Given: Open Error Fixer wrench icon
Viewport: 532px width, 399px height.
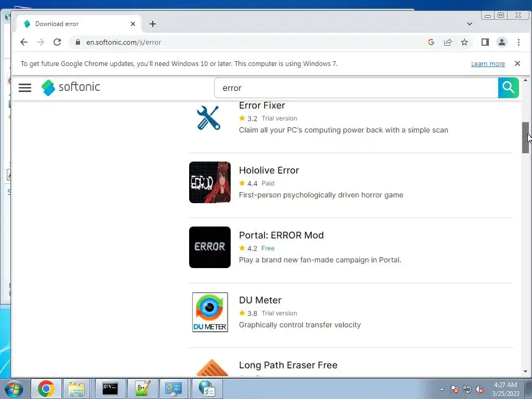Looking at the screenshot, I should (209, 118).
